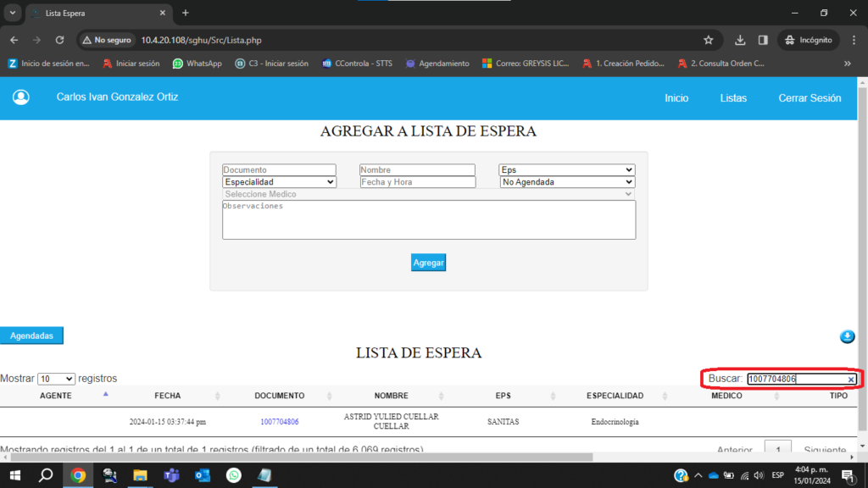The image size is (868, 488).
Task: Bookmark this page with star icon
Action: tap(709, 40)
